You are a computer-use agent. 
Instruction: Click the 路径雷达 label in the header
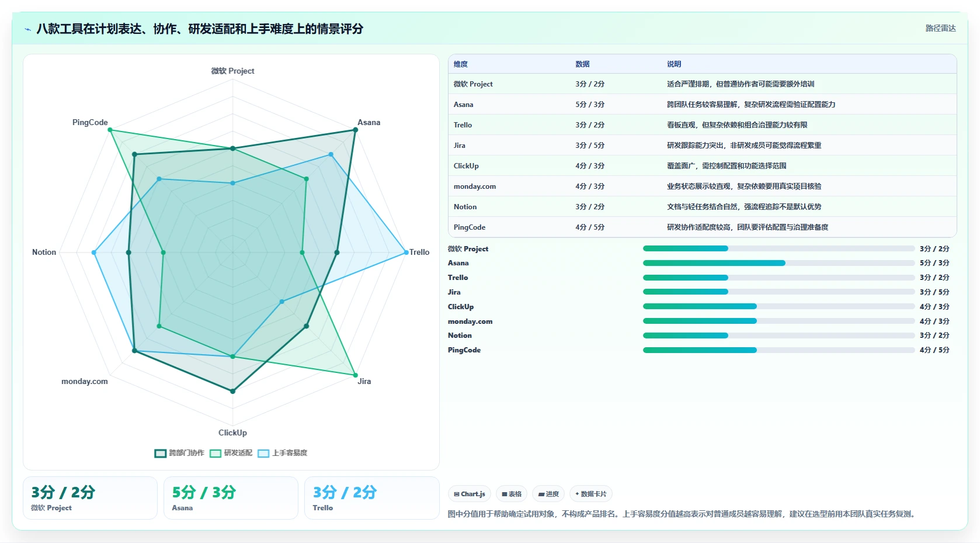940,28
